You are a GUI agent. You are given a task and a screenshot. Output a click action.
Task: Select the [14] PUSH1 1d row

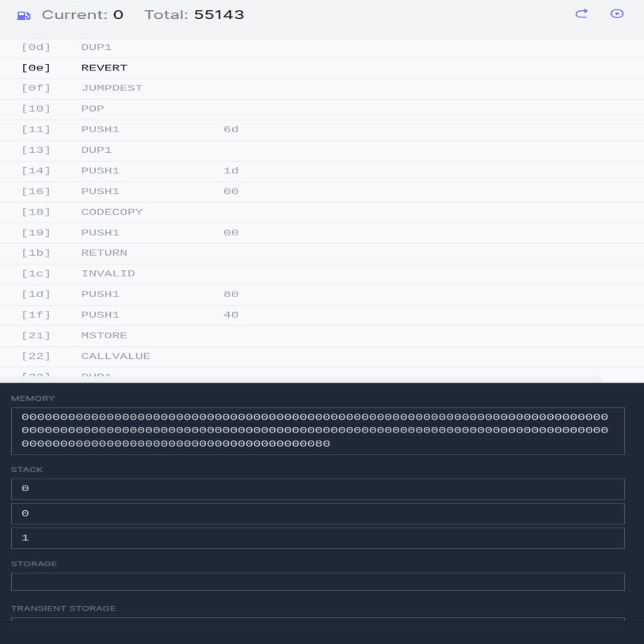point(322,171)
